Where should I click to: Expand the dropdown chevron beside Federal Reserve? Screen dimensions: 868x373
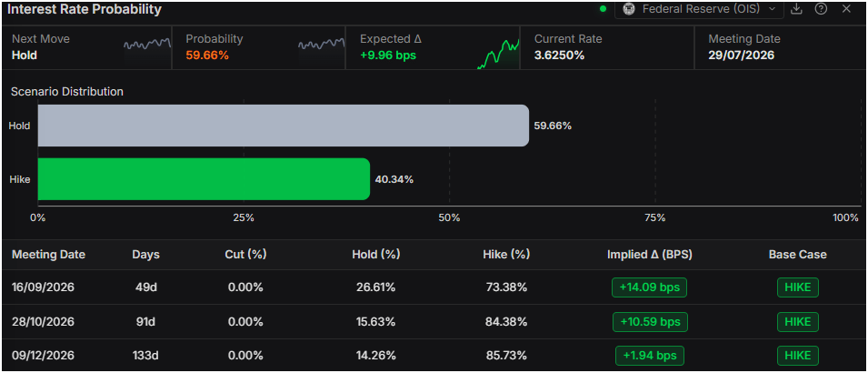coord(772,9)
